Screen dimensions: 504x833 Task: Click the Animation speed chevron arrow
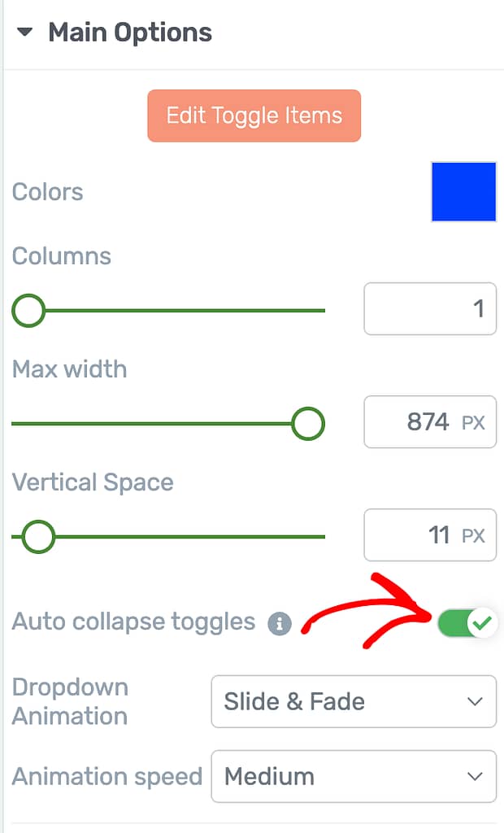click(x=475, y=776)
